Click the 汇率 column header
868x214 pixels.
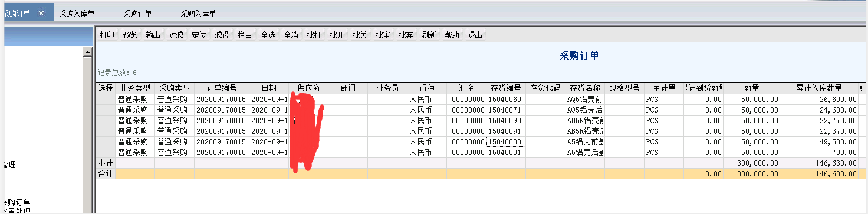(x=466, y=88)
